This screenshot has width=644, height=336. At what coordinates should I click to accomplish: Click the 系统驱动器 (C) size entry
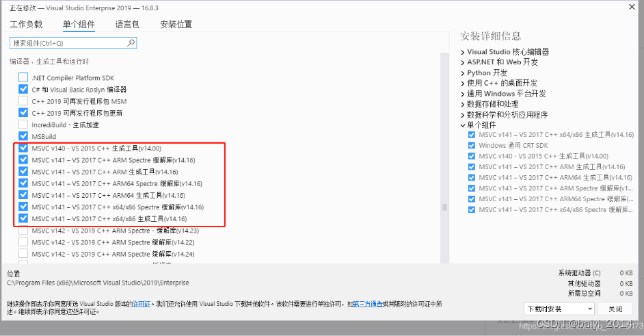595,273
